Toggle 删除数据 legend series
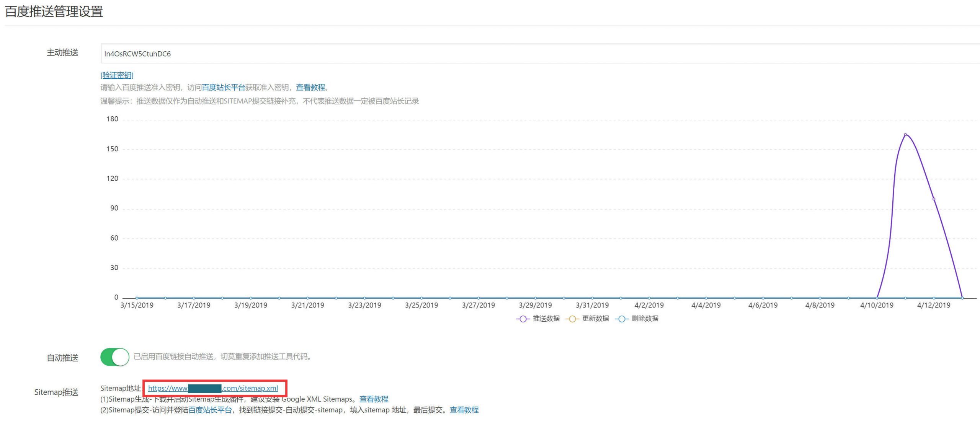The width and height of the screenshot is (980, 428). point(645,319)
